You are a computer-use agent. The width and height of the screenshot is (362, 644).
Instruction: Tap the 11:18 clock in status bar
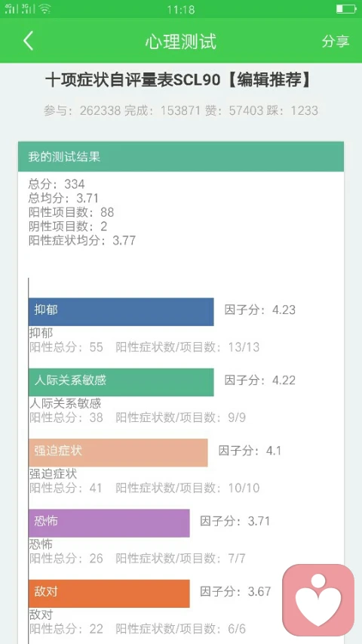(x=181, y=9)
